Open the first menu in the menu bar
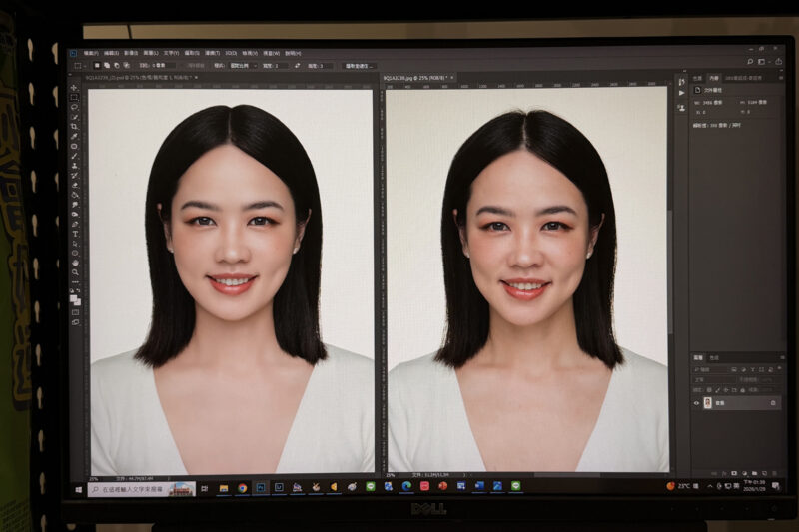This screenshot has height=532, width=799. point(91,53)
